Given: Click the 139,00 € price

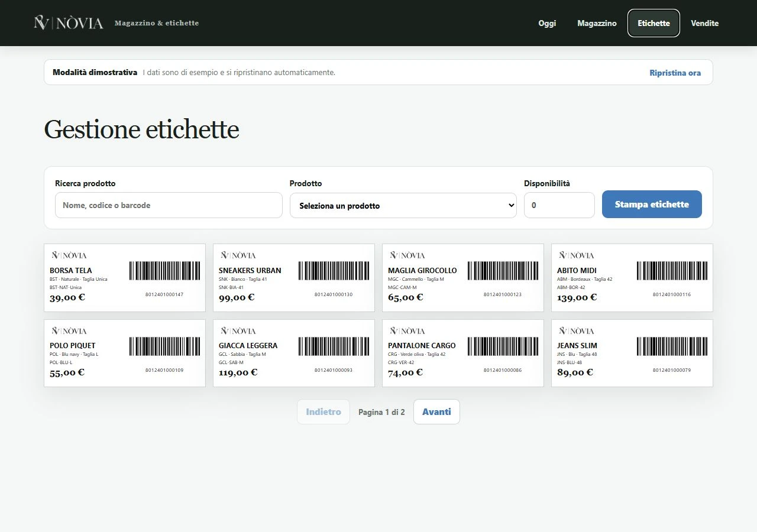Looking at the screenshot, I should click(x=577, y=297).
